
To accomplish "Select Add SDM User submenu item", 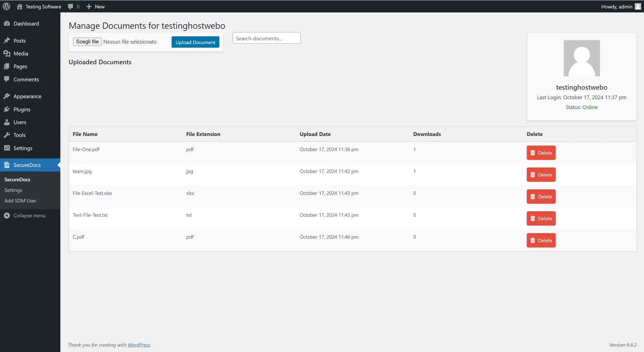I will (20, 201).
